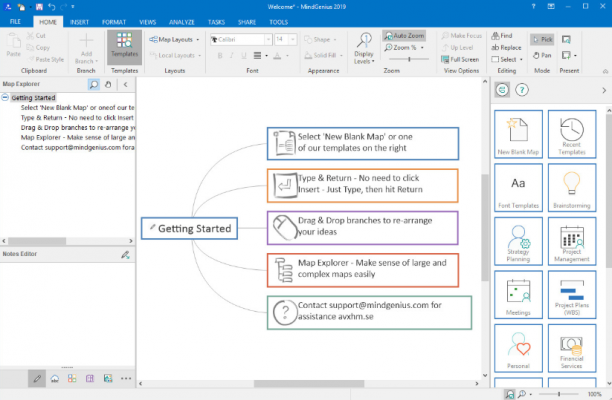This screenshot has width=612, height=400.
Task: Click the Paste icon in Clipboard group
Action: [x=13, y=41]
